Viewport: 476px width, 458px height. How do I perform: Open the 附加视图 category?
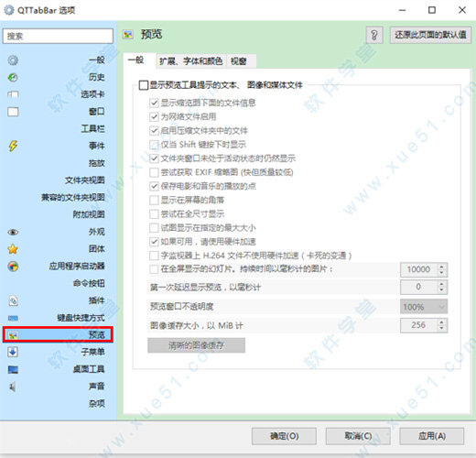89,214
